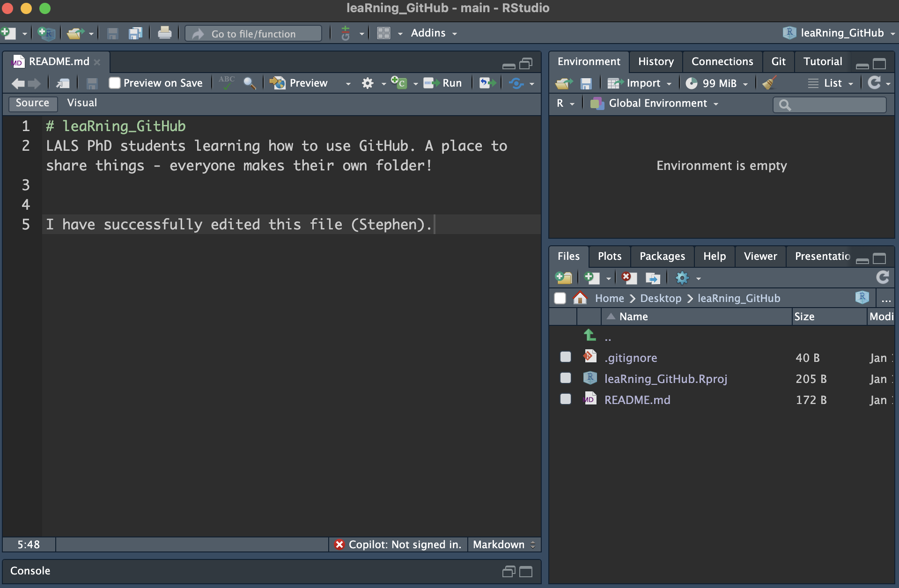Open the Help tab
Image resolution: width=899 pixels, height=588 pixels.
(714, 257)
